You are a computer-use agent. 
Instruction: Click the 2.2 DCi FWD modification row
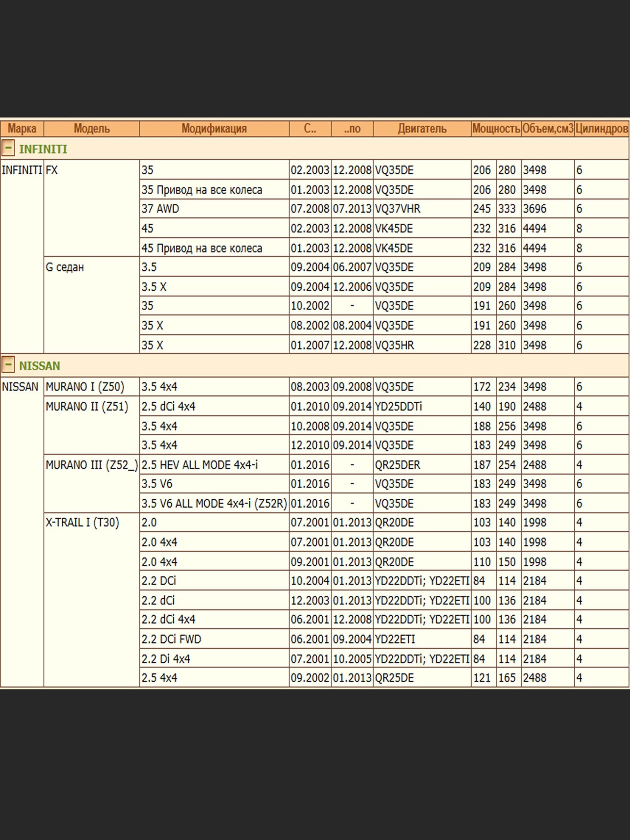coord(171,639)
